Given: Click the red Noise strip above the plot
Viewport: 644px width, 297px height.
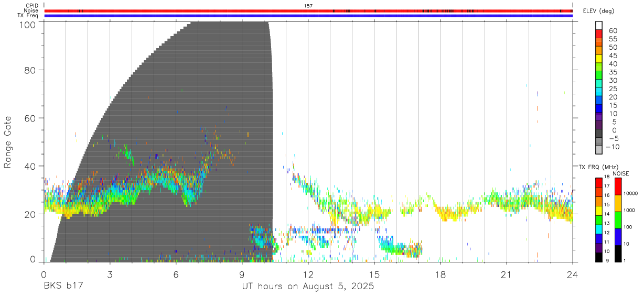Looking at the screenshot, I should click(x=308, y=10).
